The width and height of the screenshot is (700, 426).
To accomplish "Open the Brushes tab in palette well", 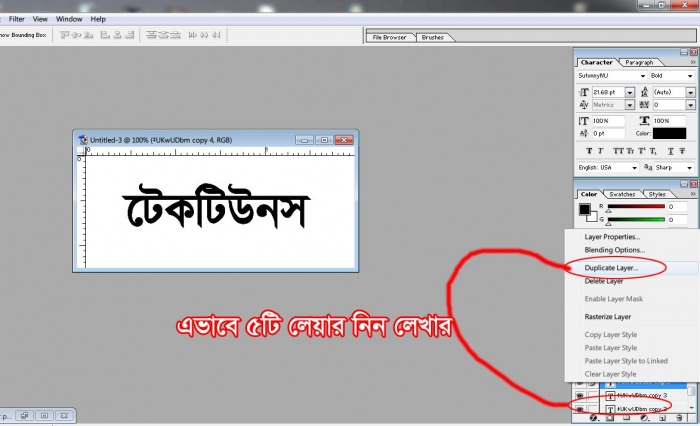I will coord(433,38).
